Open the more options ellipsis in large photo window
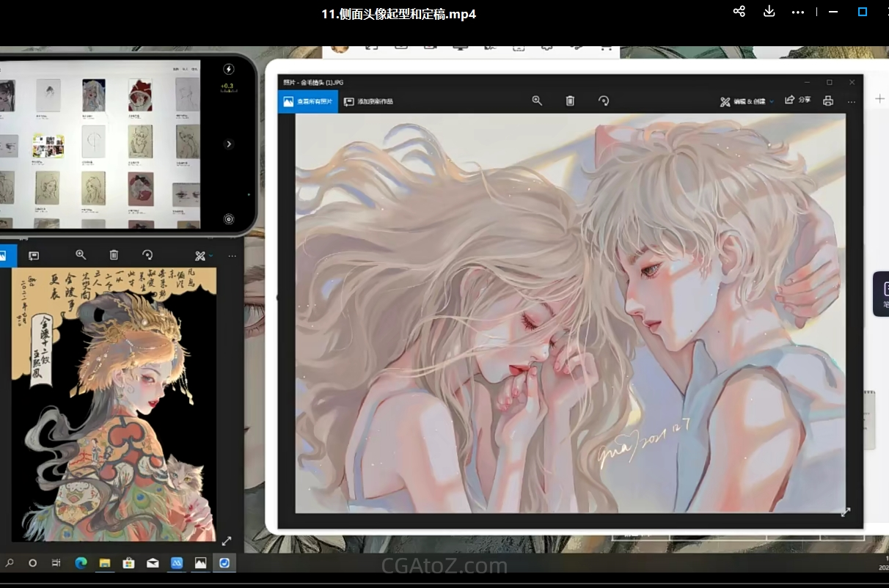This screenshot has height=588, width=889. coord(851,102)
